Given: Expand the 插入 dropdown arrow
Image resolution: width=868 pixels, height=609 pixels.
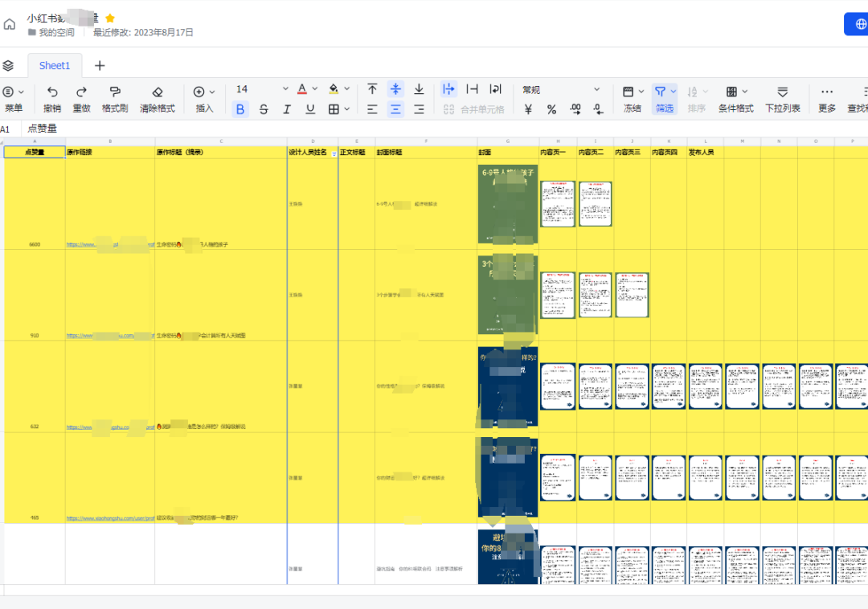Looking at the screenshot, I should point(212,92).
